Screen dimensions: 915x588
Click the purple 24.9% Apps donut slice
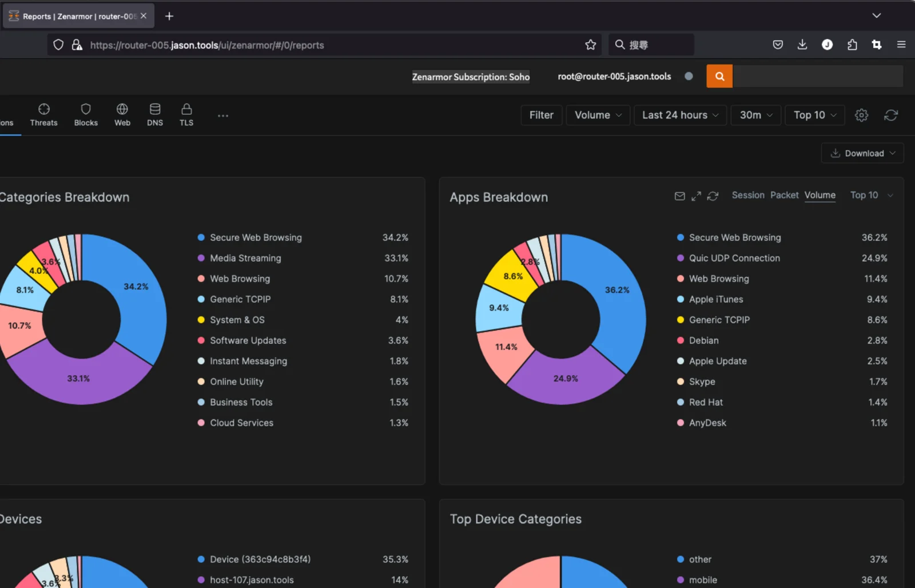pyautogui.click(x=566, y=378)
